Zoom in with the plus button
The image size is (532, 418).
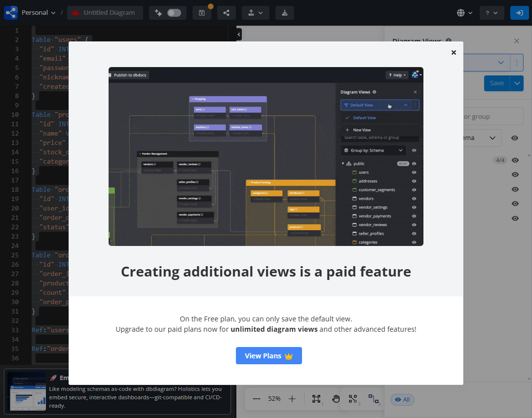click(292, 399)
